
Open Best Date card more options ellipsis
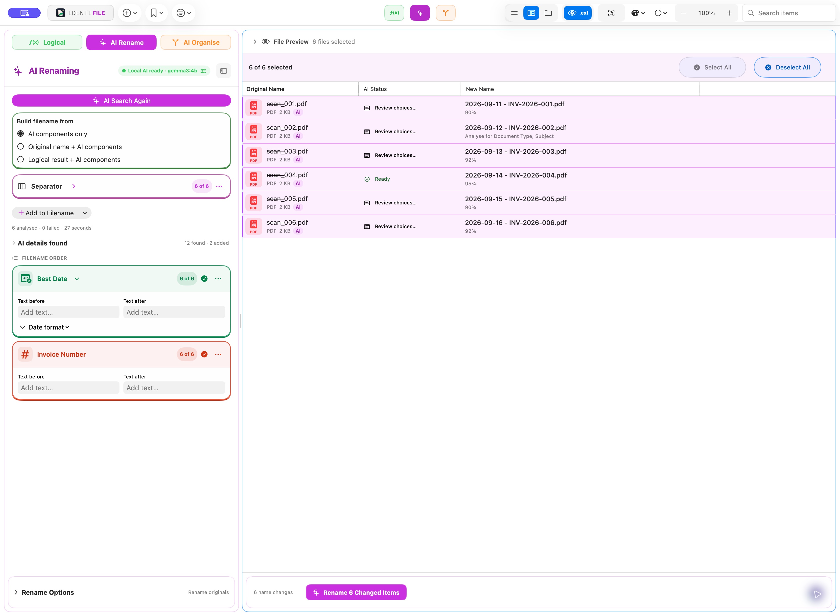point(218,279)
